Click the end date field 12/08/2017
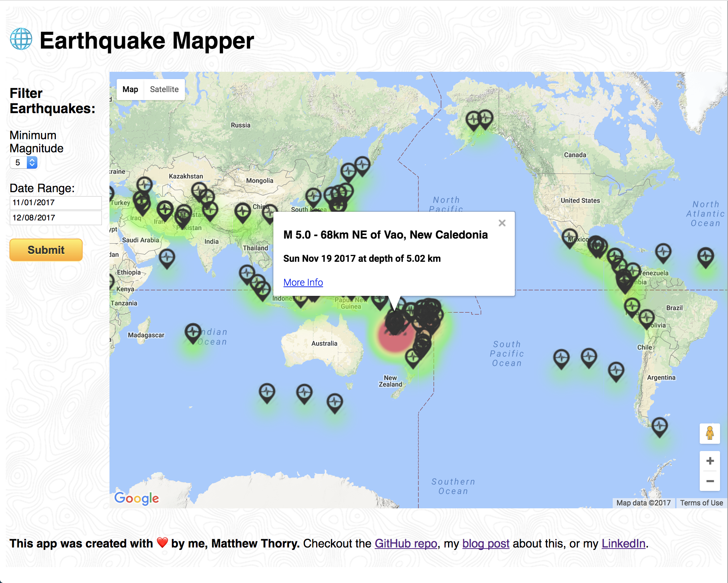The image size is (728, 583). [x=55, y=218]
